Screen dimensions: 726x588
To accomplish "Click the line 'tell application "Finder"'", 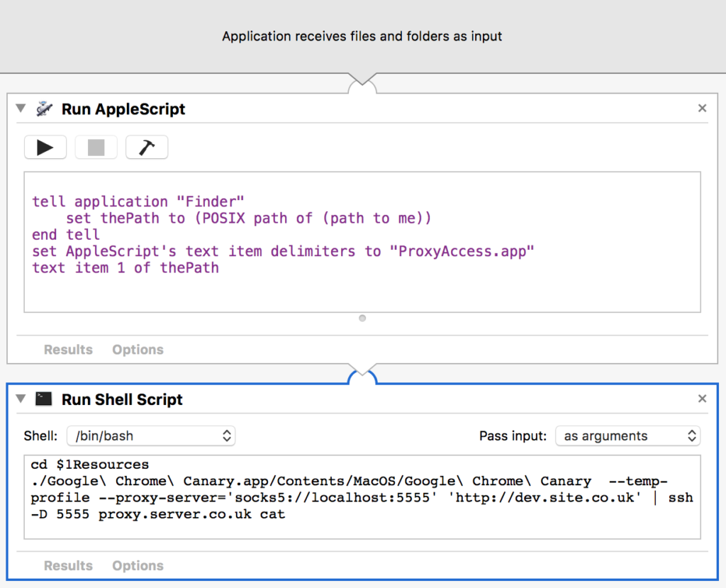I will 138,201.
